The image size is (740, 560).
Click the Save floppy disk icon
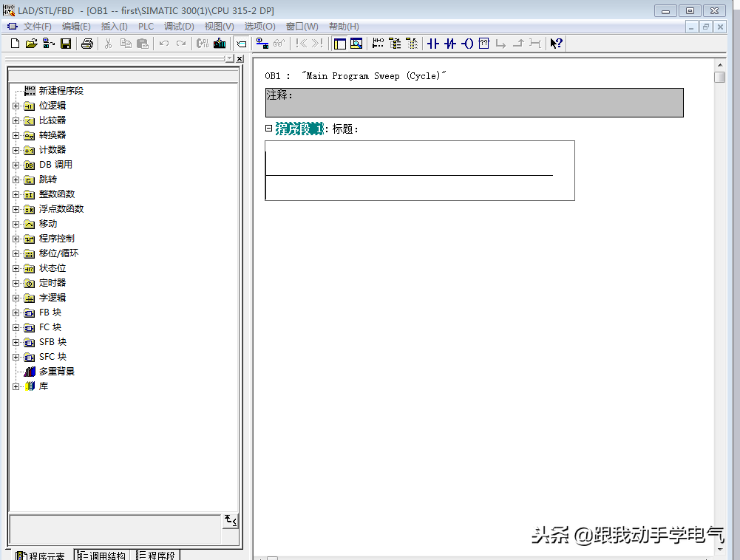point(65,44)
